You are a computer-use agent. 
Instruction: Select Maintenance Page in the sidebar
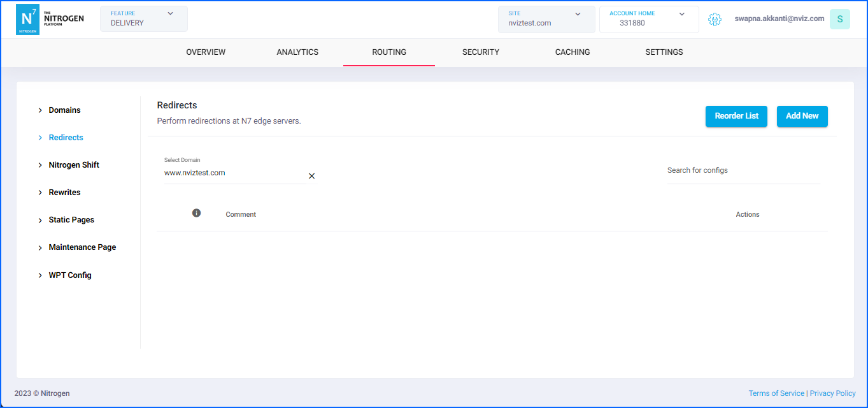click(x=82, y=247)
